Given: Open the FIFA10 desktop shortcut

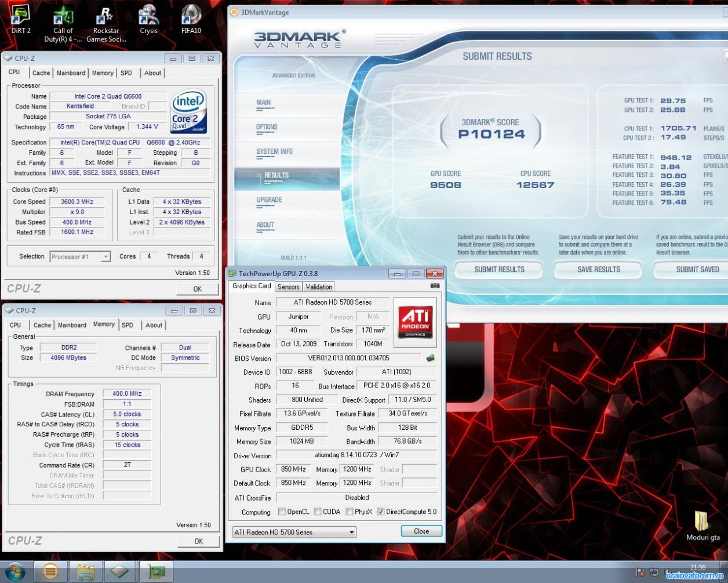Looking at the screenshot, I should [x=191, y=20].
